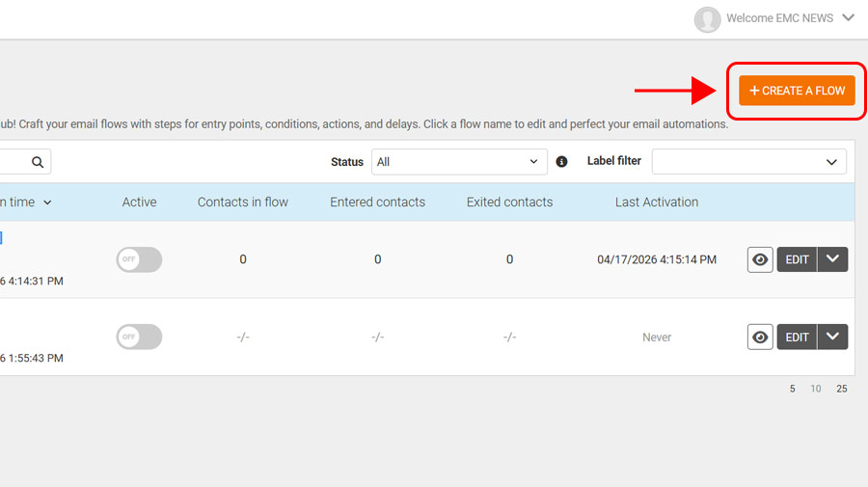Expand arrow beside Edit for never-activated flow
The image size is (868, 487).
pos(833,338)
